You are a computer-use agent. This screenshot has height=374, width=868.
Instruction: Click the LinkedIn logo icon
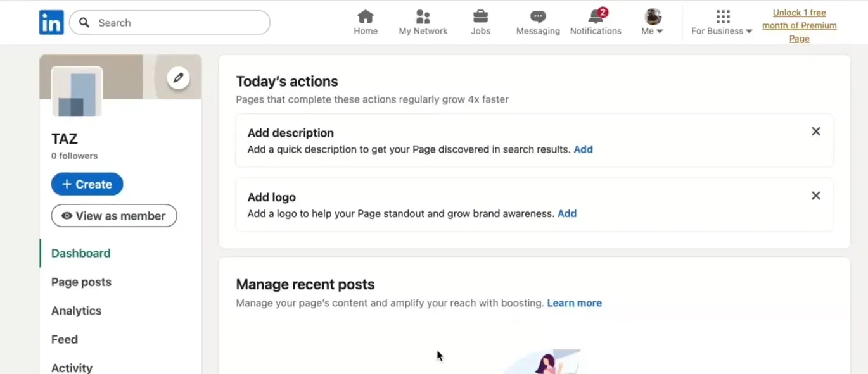(x=51, y=23)
